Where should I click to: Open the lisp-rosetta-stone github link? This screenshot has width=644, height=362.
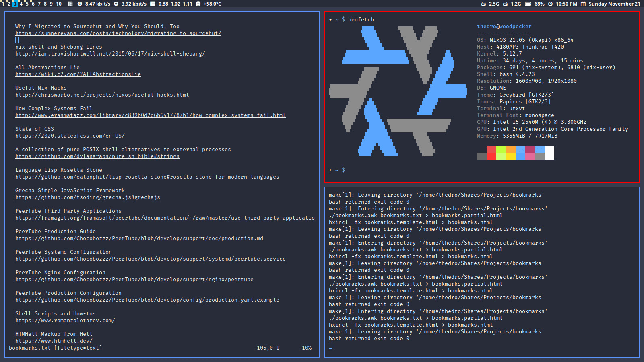click(x=147, y=177)
